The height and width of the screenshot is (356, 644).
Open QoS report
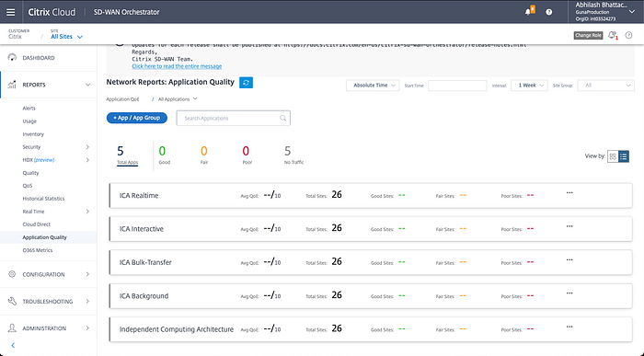coord(27,186)
